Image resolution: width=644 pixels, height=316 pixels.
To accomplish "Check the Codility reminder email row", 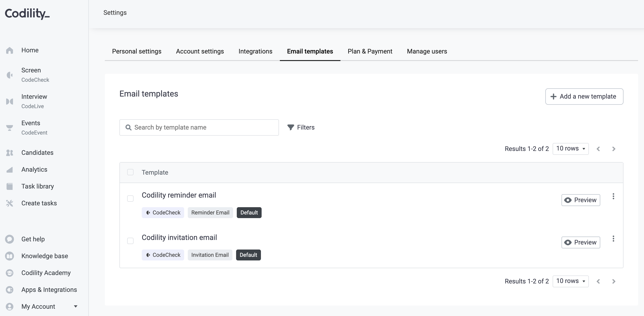I will (130, 199).
